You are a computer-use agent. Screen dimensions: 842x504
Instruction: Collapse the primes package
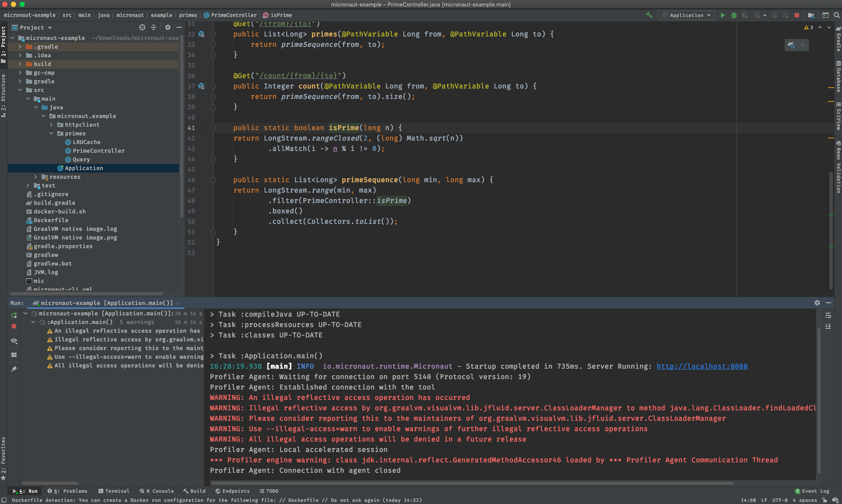coord(52,134)
